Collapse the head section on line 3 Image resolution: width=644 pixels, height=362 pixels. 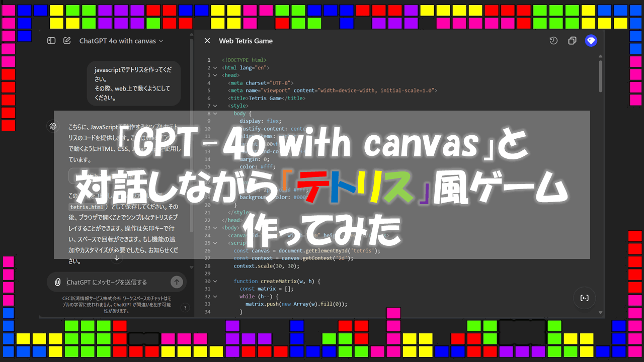click(215, 75)
